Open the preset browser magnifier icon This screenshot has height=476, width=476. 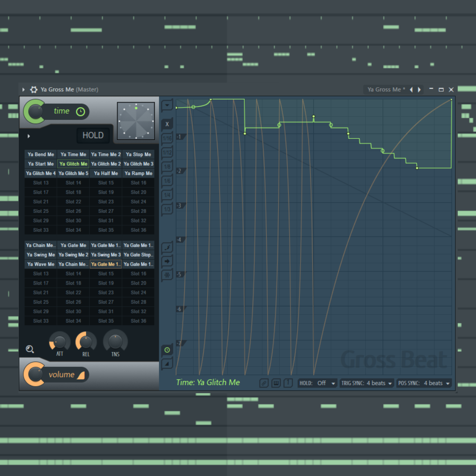click(x=30, y=349)
